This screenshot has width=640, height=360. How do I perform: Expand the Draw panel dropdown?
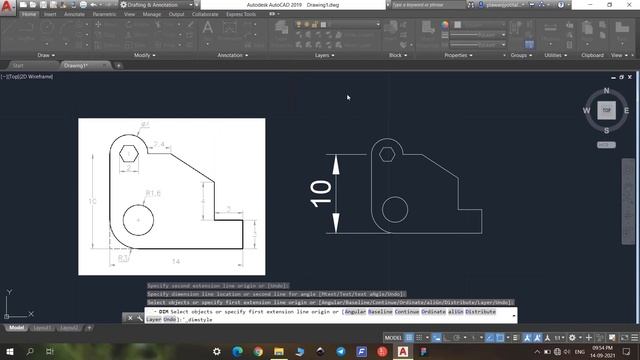coord(46,55)
